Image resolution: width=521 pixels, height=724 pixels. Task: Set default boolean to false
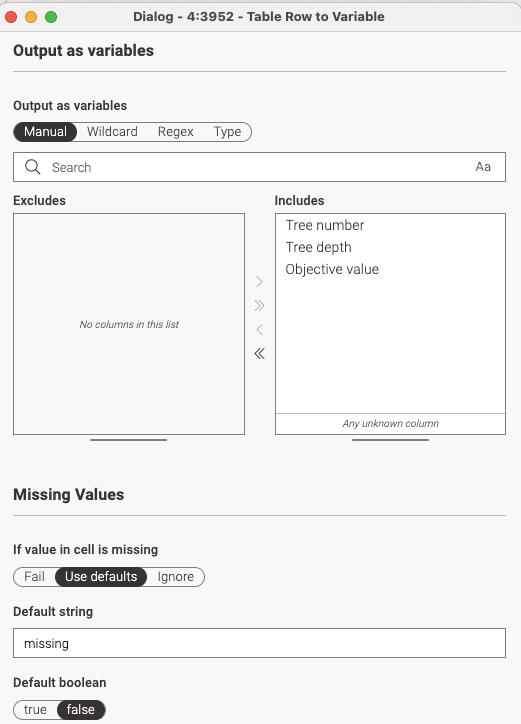[x=81, y=710]
